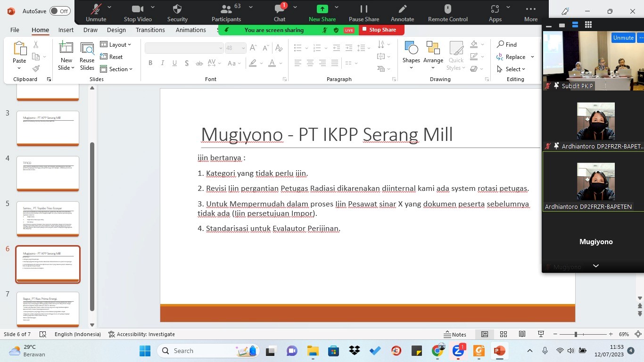This screenshot has height=362, width=644.
Task: Expand the Select dropdown in Editing
Action: click(511, 69)
